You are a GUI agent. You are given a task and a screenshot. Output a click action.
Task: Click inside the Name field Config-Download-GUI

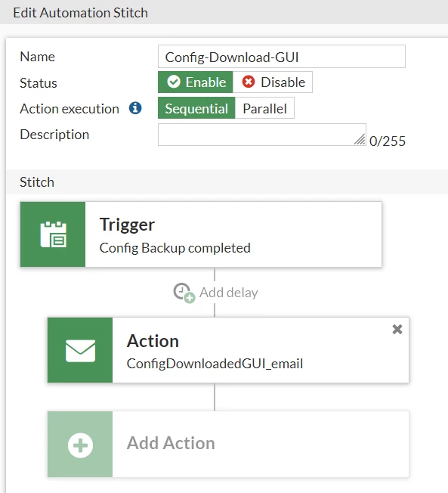tap(282, 57)
